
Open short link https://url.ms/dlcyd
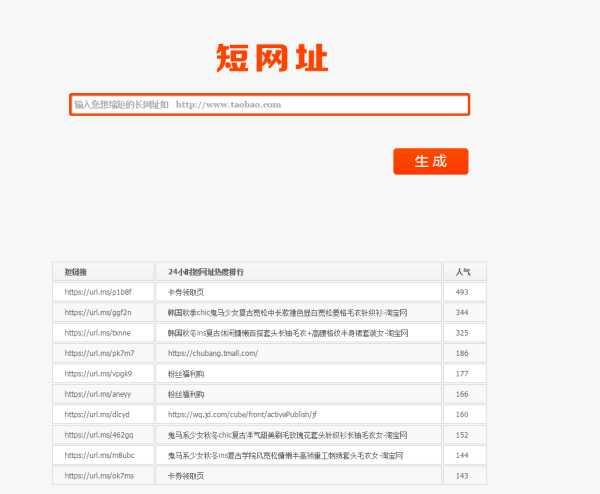point(97,414)
